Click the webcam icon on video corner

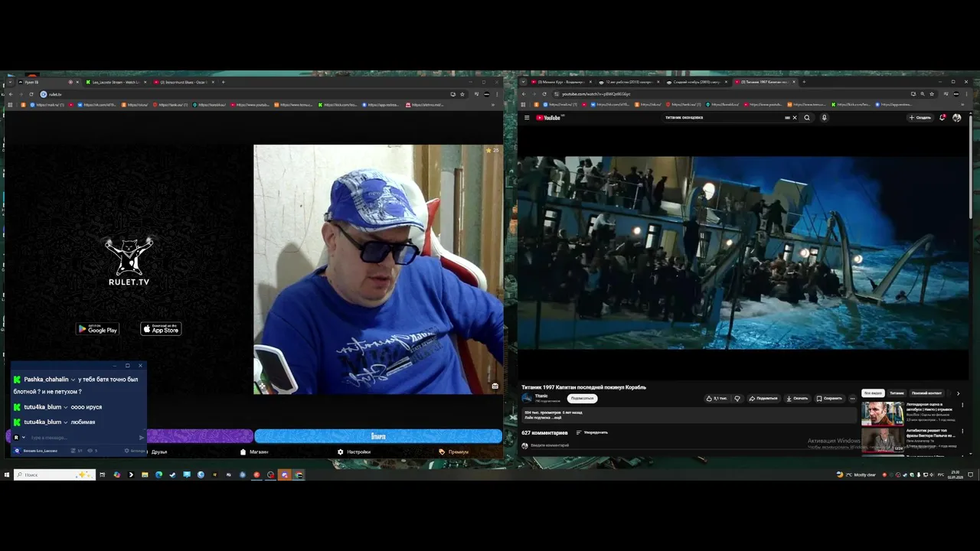(495, 386)
